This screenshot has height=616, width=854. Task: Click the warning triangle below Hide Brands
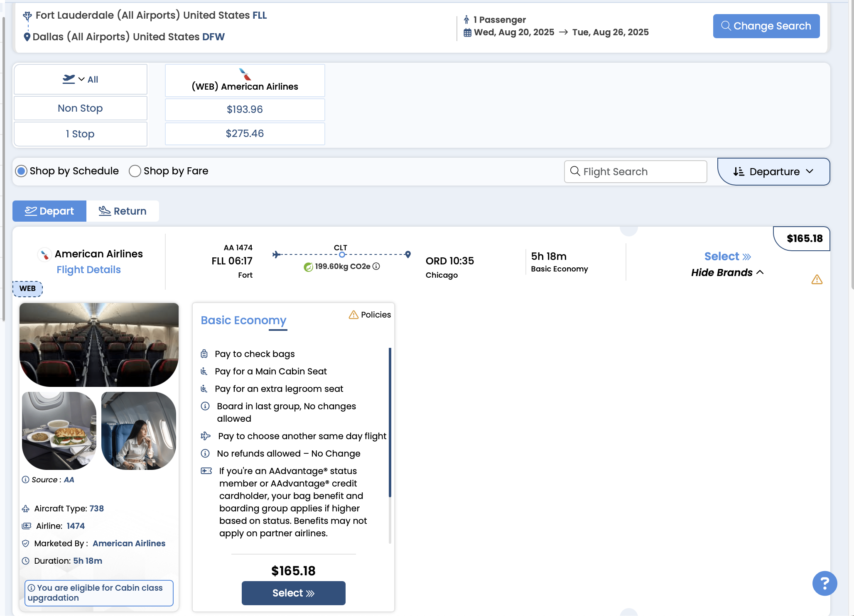817,279
